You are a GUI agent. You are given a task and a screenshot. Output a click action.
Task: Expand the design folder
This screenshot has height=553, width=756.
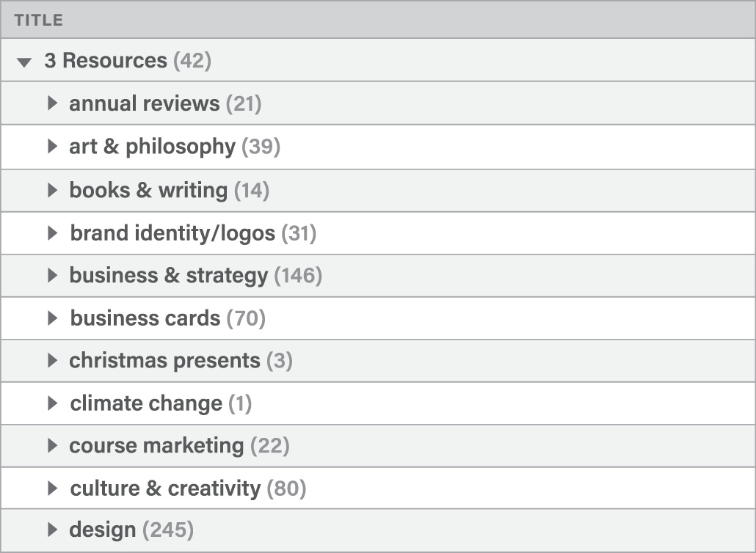coord(52,530)
